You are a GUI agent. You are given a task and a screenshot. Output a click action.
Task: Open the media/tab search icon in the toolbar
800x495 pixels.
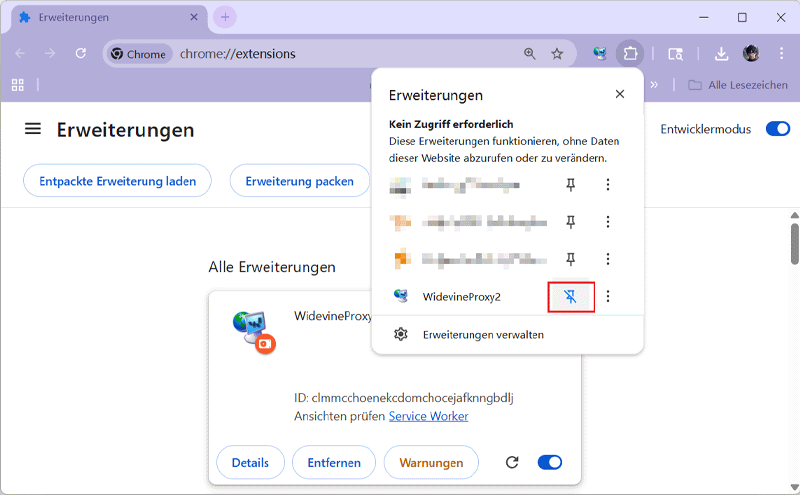(x=676, y=54)
